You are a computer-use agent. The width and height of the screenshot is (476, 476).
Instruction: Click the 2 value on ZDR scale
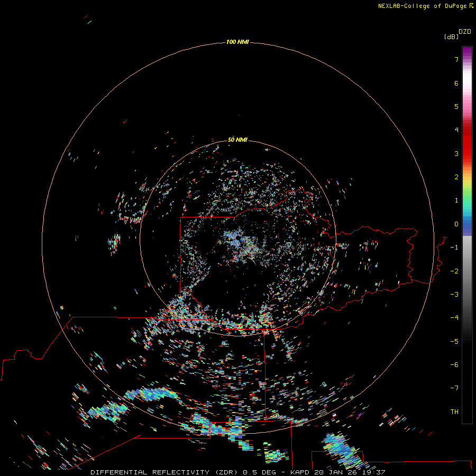456,177
